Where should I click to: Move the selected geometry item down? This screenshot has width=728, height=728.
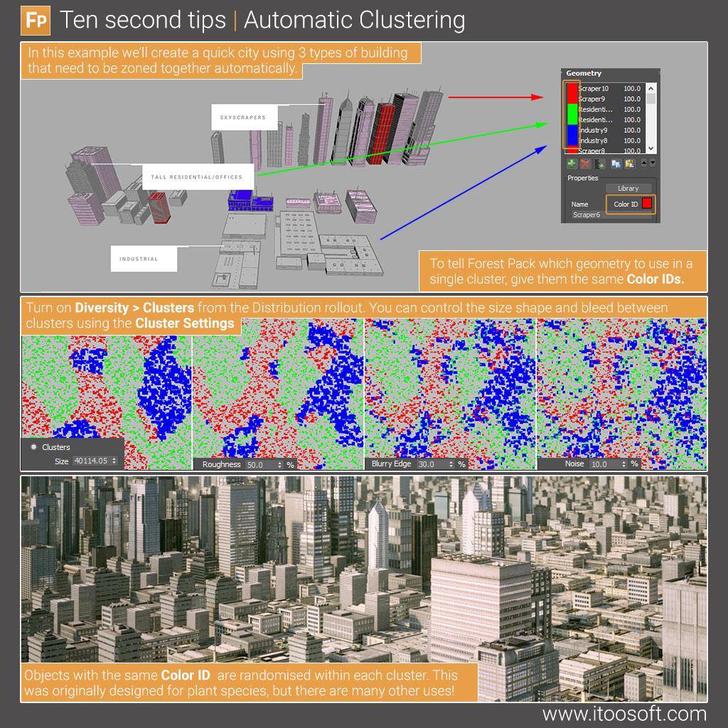[x=653, y=163]
